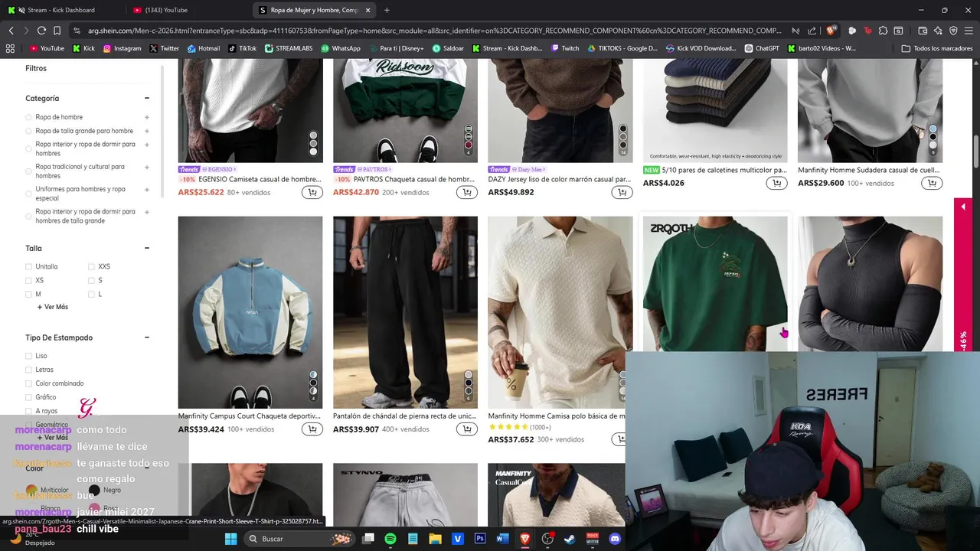Open Steam from taskbar

[x=570, y=539]
